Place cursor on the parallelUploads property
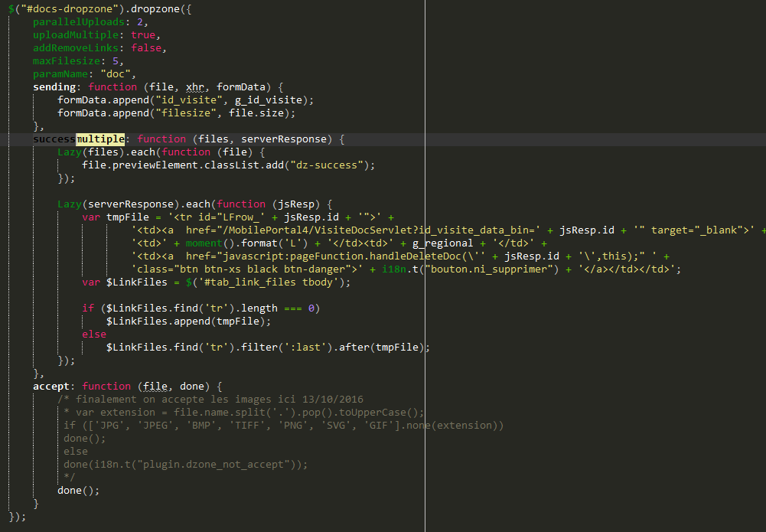 coord(75,22)
